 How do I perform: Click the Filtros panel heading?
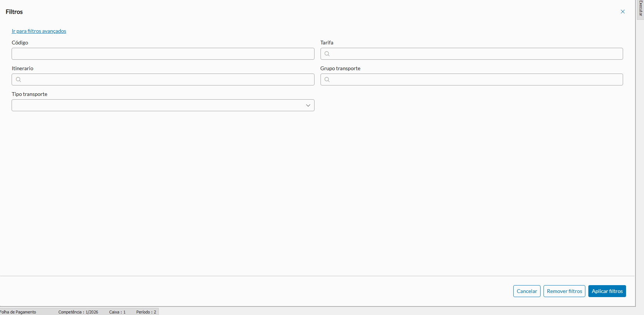[x=14, y=12]
